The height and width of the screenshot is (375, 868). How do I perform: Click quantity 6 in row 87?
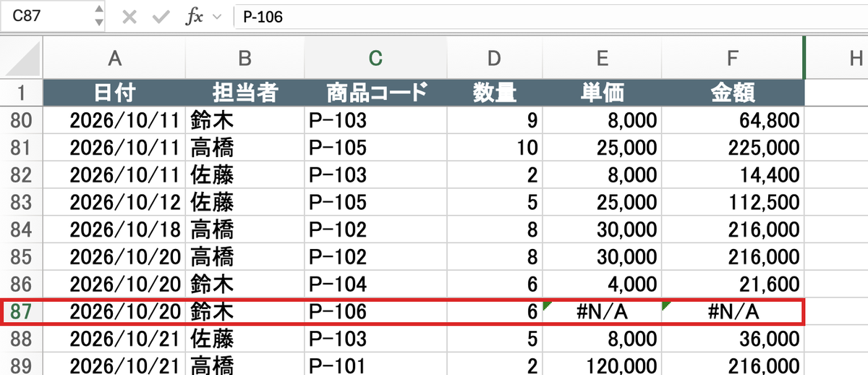[494, 311]
